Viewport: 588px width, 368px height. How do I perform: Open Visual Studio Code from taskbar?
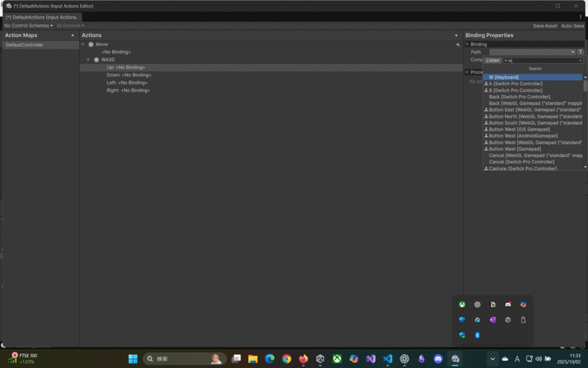pos(388,359)
